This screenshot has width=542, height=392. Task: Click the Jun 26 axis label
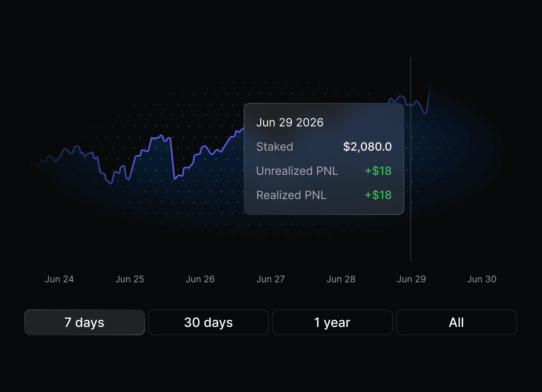point(200,279)
